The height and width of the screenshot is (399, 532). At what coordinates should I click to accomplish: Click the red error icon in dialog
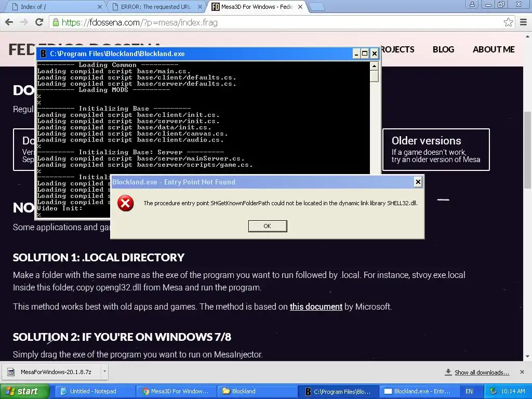(125, 203)
